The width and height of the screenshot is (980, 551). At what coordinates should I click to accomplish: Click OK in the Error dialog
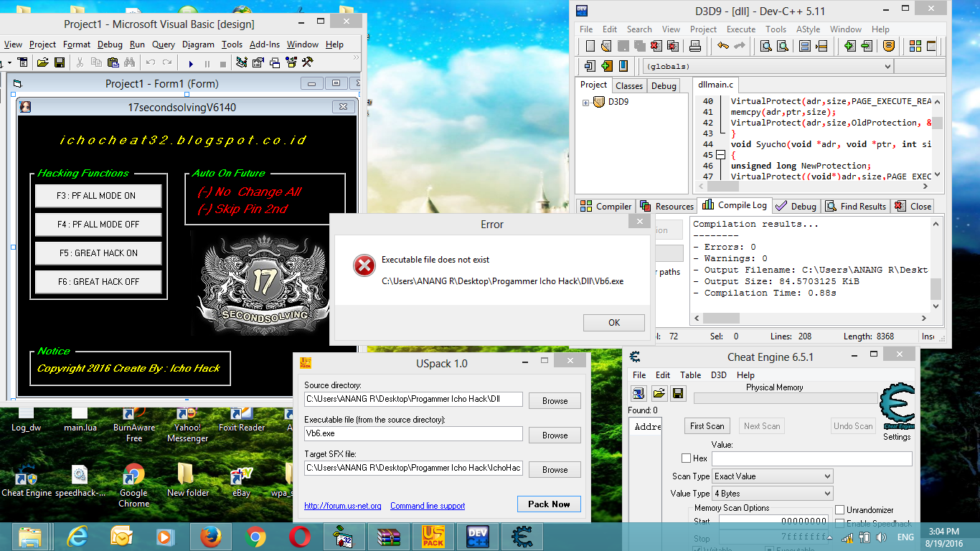tap(614, 323)
